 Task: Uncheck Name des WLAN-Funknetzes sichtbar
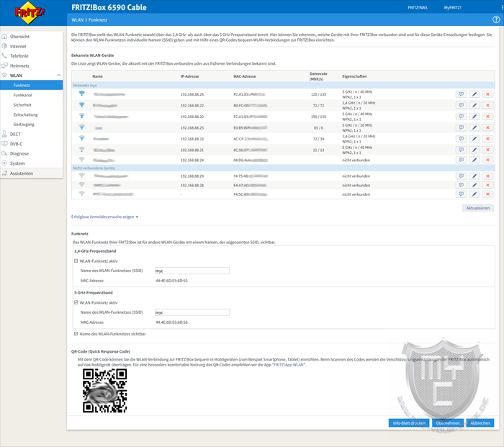tap(76, 333)
